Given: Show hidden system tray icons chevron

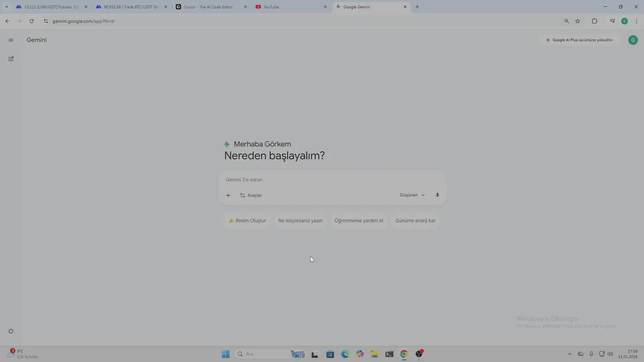Looking at the screenshot, I should click(x=570, y=354).
